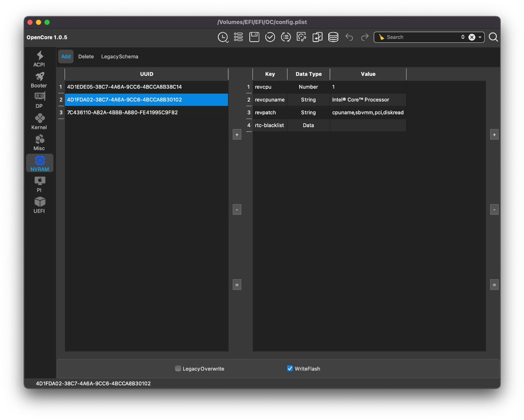Click the checkmark validate icon

point(270,37)
